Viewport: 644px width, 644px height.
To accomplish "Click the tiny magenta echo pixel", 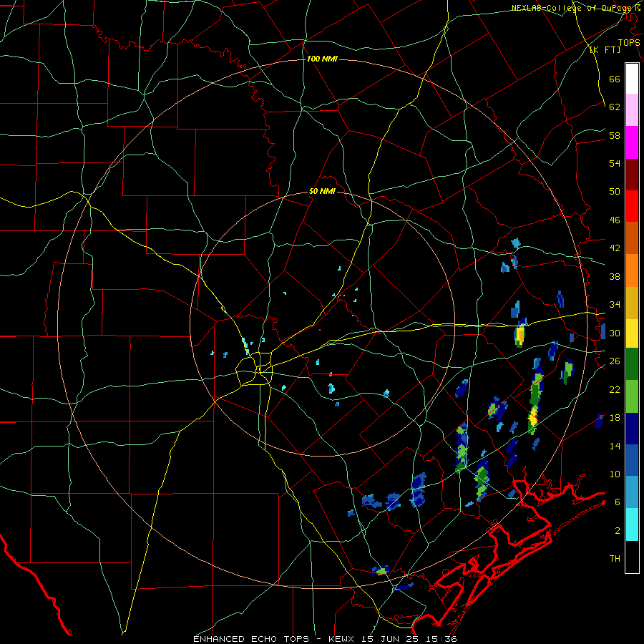I will [x=320, y=329].
